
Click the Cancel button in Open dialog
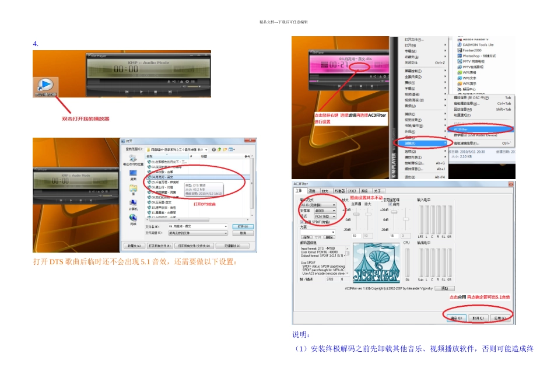click(243, 233)
